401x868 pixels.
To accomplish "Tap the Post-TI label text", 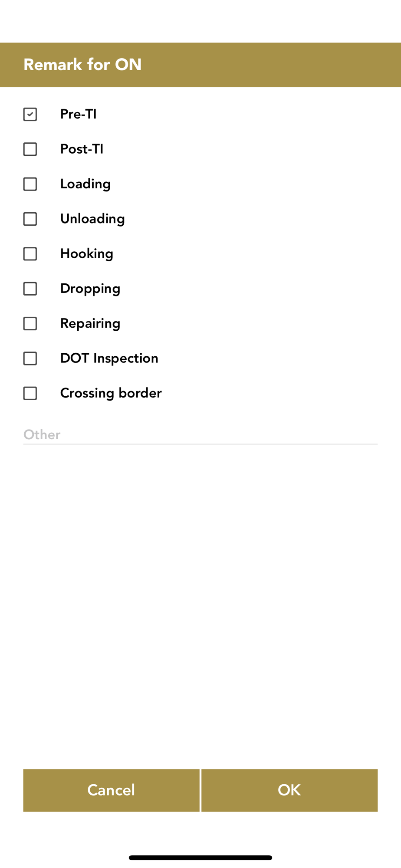I will (82, 149).
